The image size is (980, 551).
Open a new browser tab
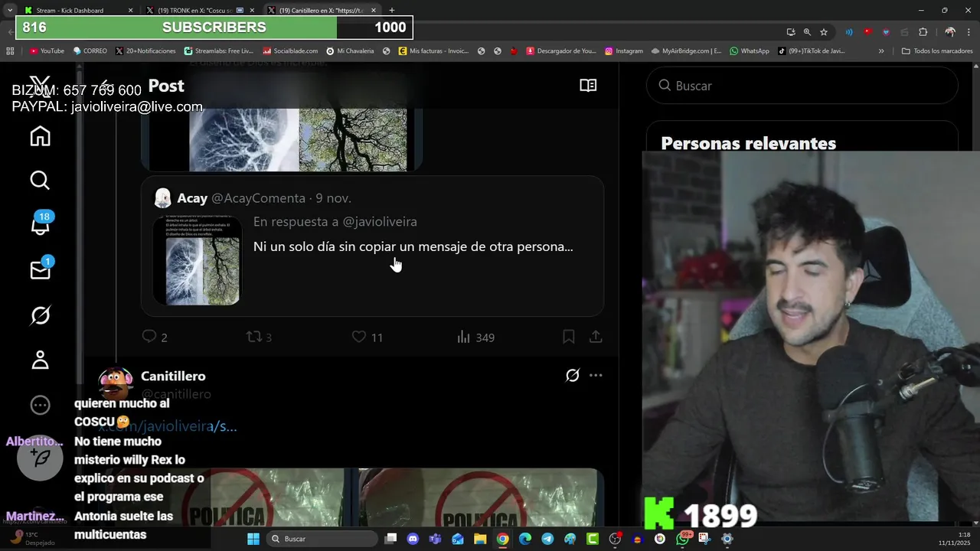tap(392, 10)
